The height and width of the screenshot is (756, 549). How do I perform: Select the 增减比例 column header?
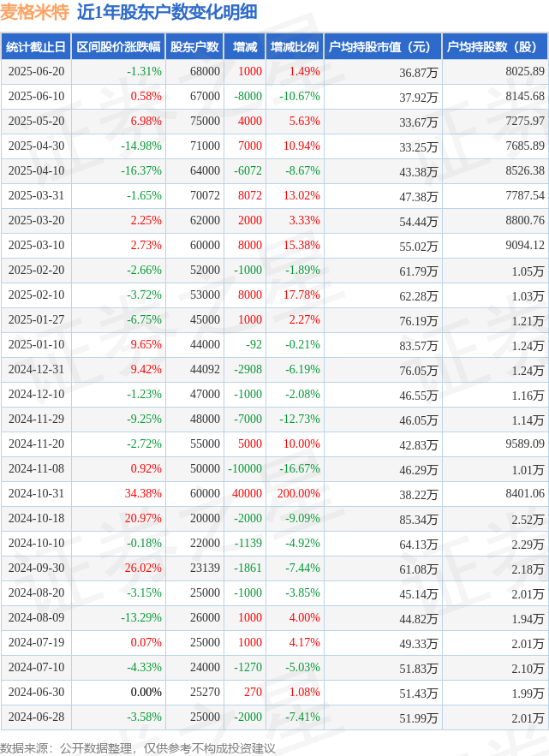click(x=295, y=47)
